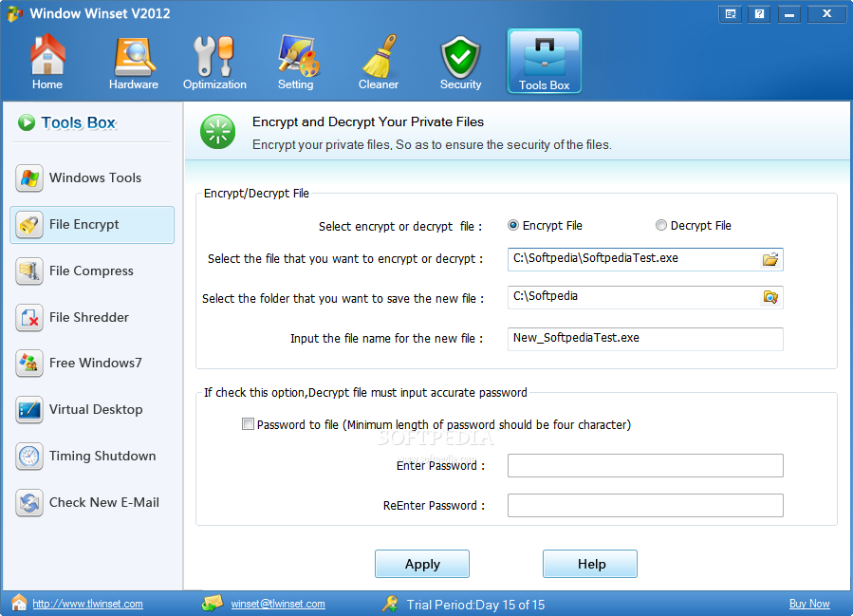Click the new file name field
This screenshot has width=853, height=616.
(645, 339)
